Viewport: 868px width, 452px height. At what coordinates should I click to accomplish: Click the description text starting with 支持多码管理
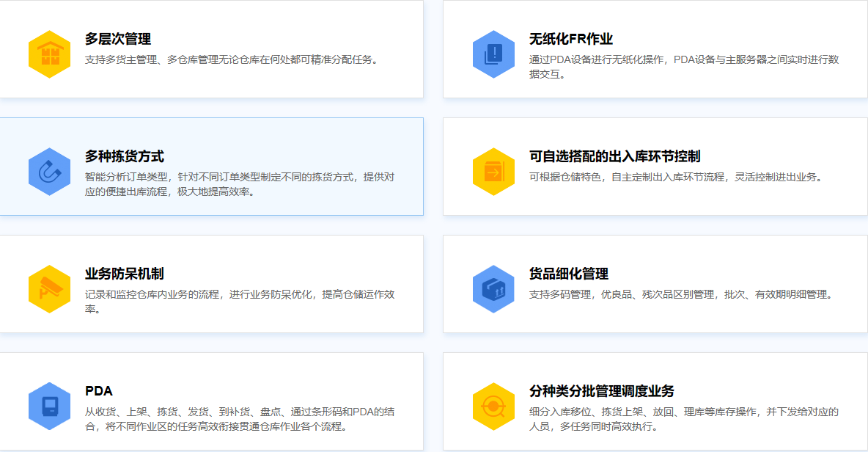pos(681,294)
